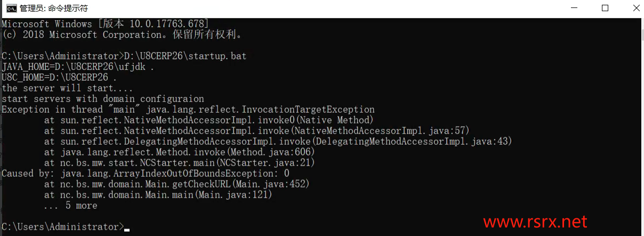
Task: Minimize the command prompt window
Action: pos(574,8)
